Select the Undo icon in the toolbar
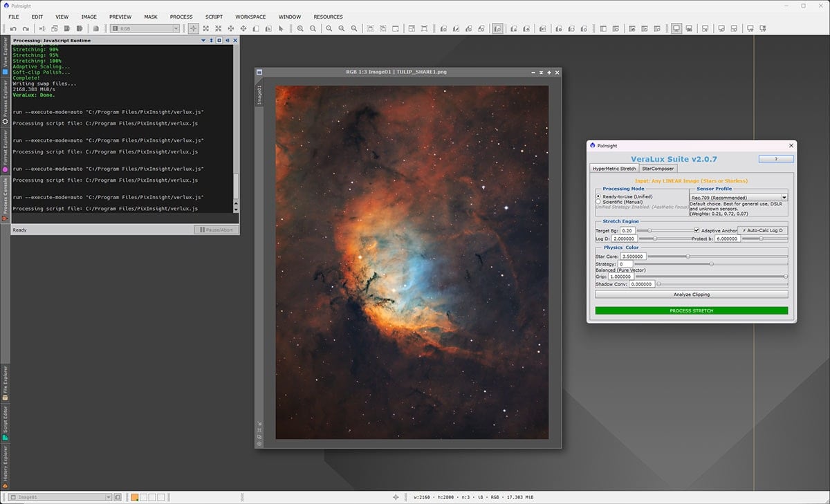Viewport: 830px width, 504px height. click(x=13, y=28)
